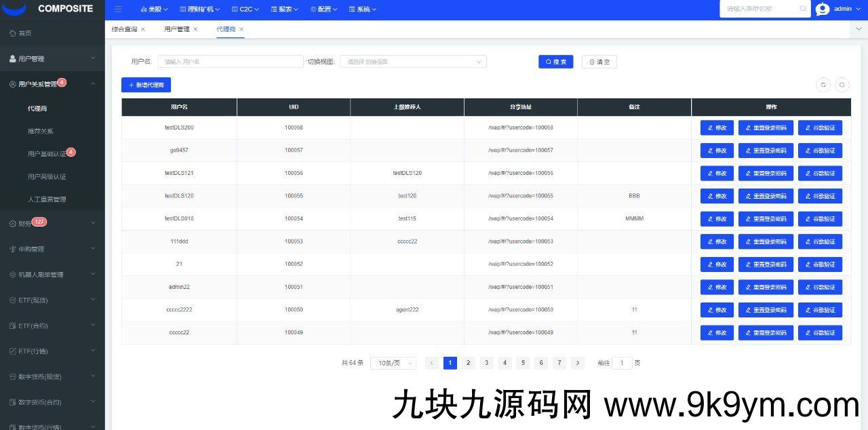This screenshot has width=868, height=430.
Task: Click the gear icon on the 配置 menu
Action: click(312, 9)
